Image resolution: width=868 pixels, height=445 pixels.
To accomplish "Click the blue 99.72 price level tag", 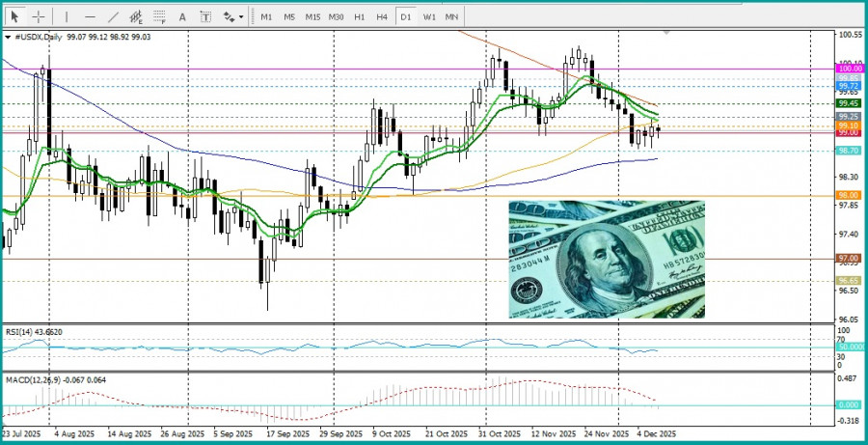I will tap(851, 87).
